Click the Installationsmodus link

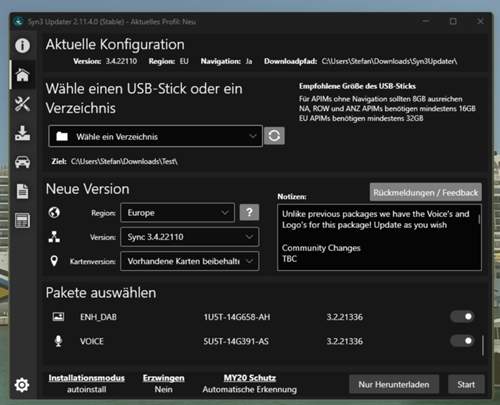(x=87, y=378)
